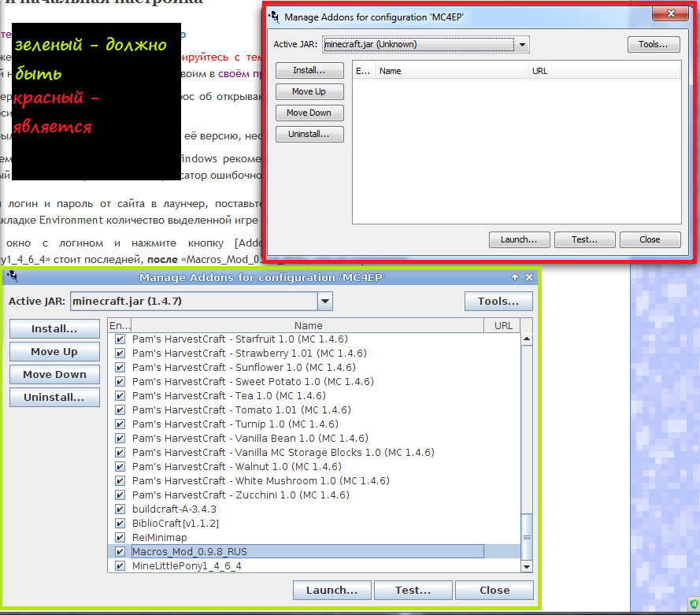
Task: Click green shield tray icon at bottom right
Action: [x=694, y=604]
